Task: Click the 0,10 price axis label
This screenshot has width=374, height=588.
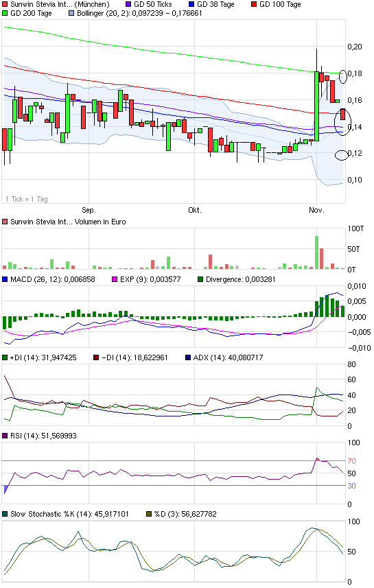Action: tap(355, 180)
